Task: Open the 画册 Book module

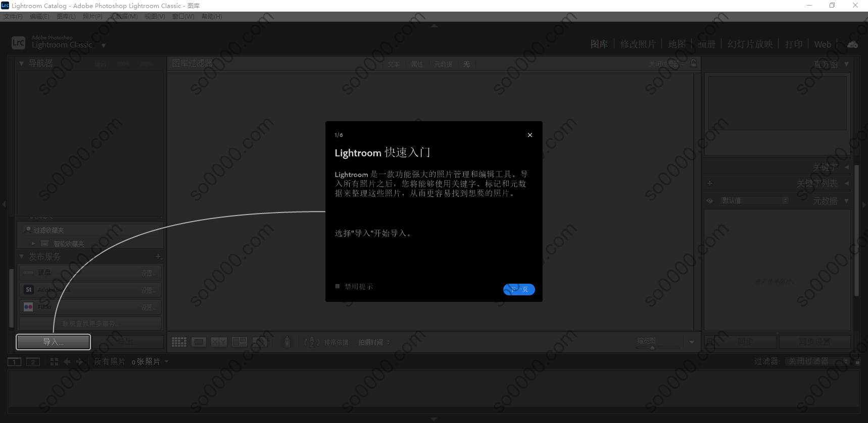Action: [707, 44]
